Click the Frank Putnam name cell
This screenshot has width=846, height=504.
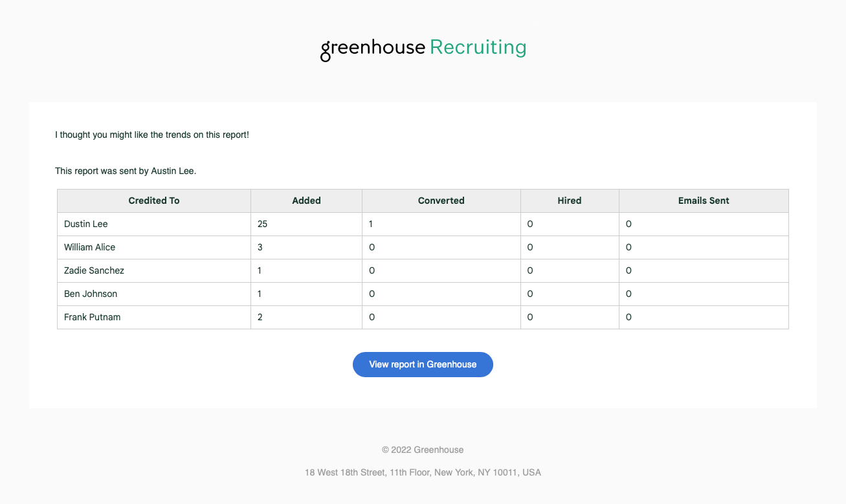click(x=154, y=317)
